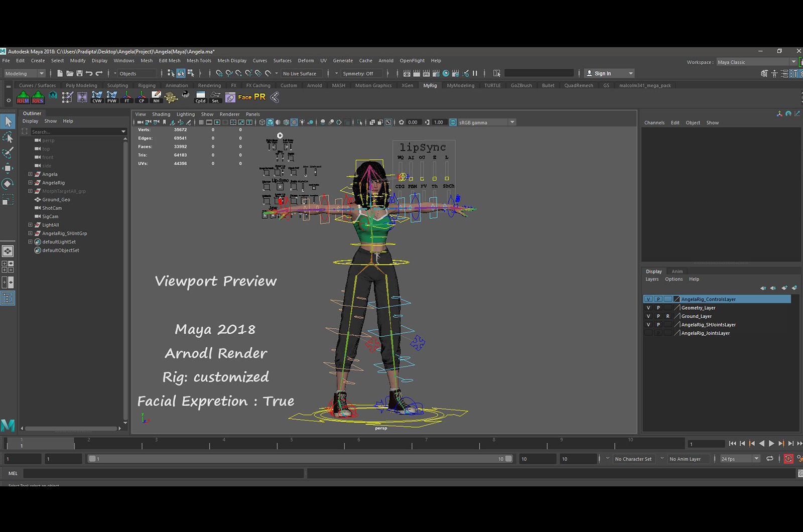Switch to the Anim layer tab
Viewport: 803px width, 532px height.
(x=677, y=272)
